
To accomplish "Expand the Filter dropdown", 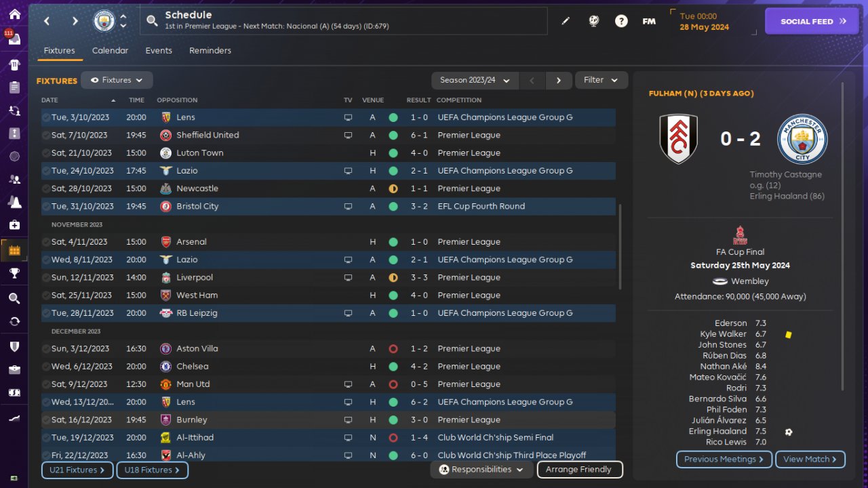I will pos(601,80).
